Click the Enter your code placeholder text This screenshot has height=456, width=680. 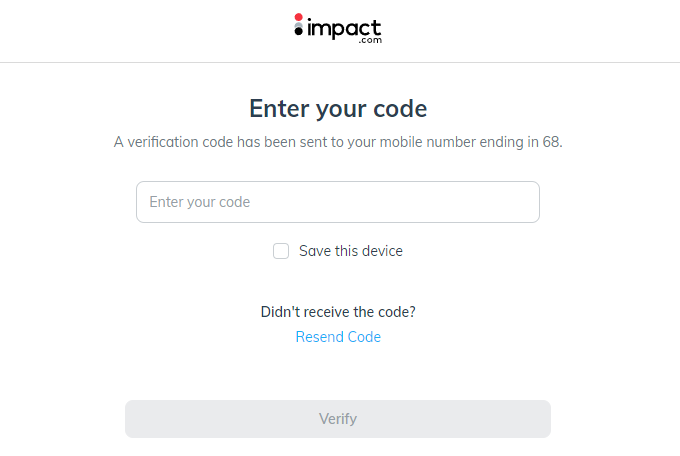click(x=200, y=202)
